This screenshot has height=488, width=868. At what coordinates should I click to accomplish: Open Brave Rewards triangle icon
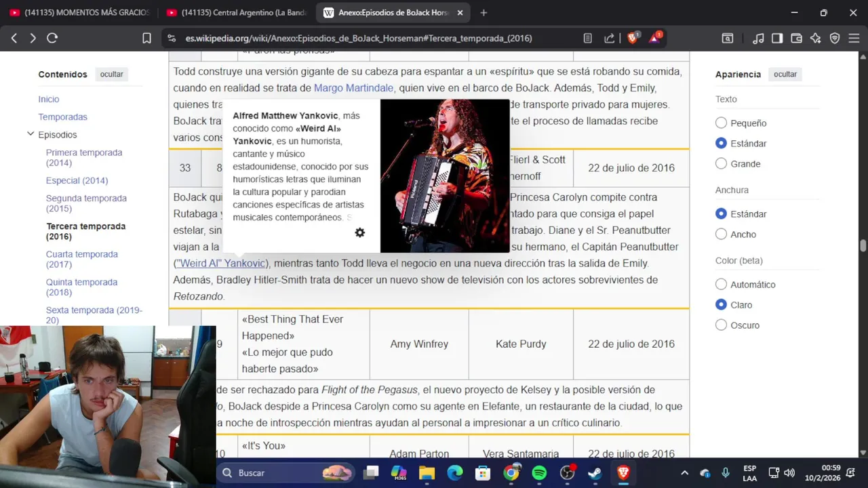click(x=654, y=38)
